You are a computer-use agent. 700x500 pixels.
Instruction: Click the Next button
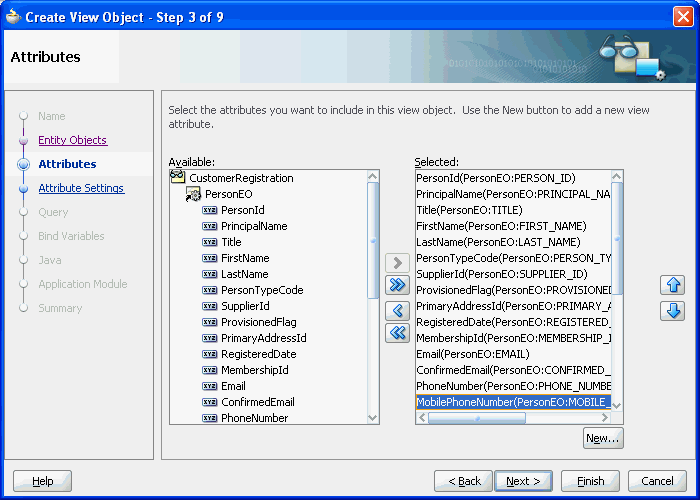click(523, 481)
